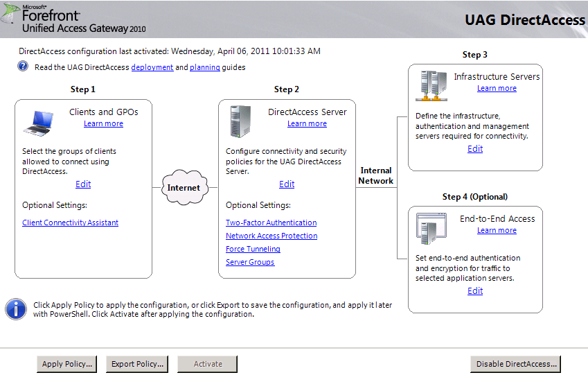Open Learn more under Infrastructure Servers
The height and width of the screenshot is (375, 588).
click(497, 88)
